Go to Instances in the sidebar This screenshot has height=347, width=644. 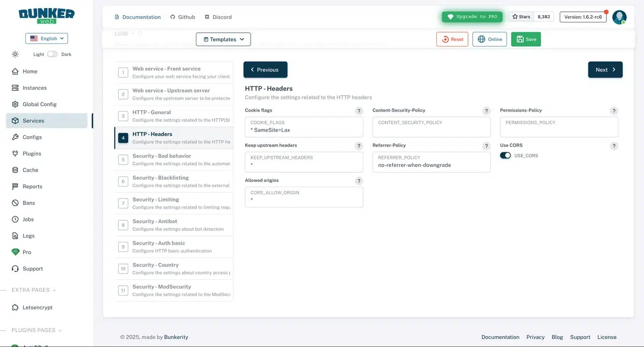point(46,88)
